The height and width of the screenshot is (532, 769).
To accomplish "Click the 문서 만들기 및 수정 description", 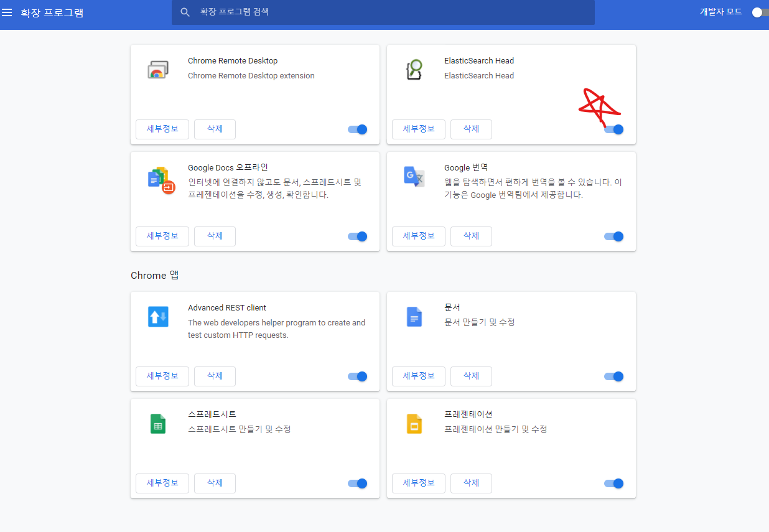I will click(480, 322).
